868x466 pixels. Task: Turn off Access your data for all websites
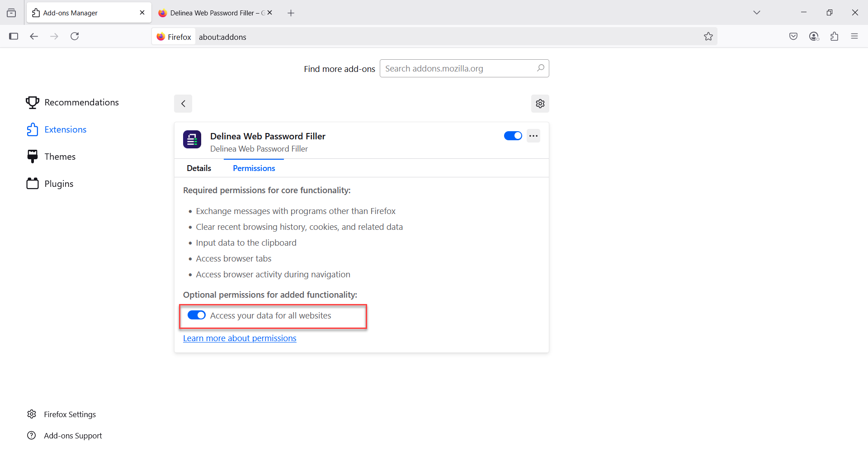pyautogui.click(x=197, y=315)
